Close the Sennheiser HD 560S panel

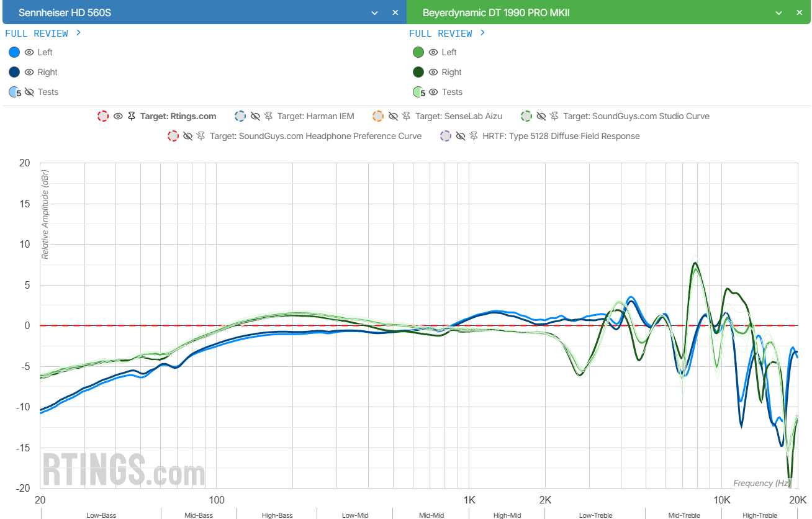coord(395,12)
